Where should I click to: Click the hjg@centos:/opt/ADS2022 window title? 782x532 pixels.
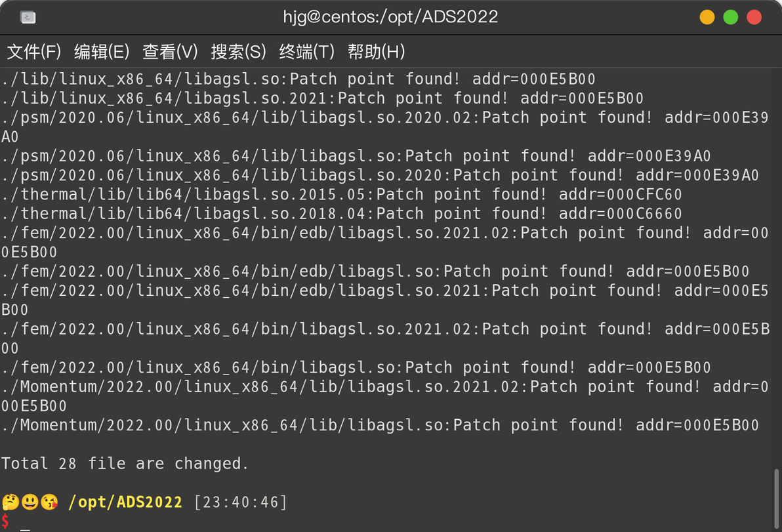(x=390, y=17)
